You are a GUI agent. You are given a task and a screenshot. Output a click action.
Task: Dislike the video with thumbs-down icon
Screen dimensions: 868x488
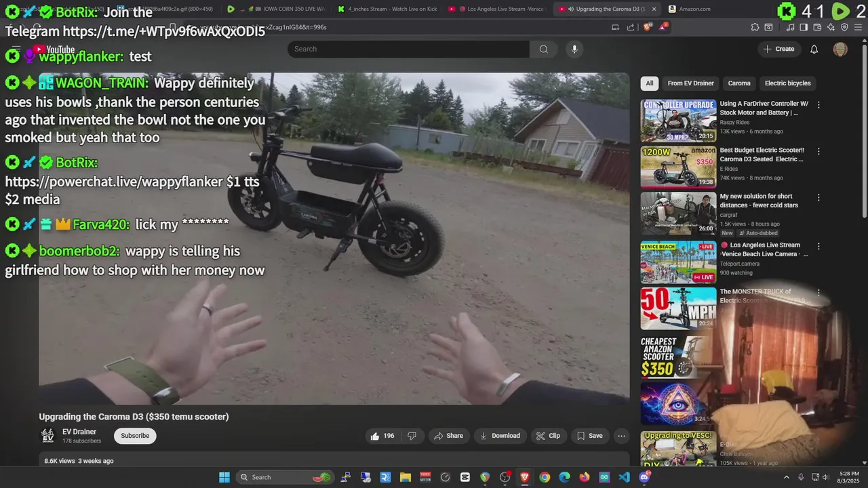click(412, 436)
